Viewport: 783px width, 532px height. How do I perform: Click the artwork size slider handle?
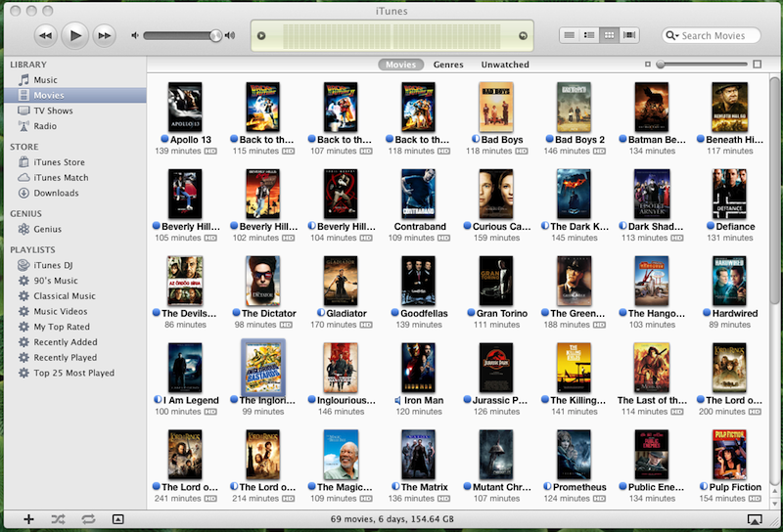click(661, 65)
